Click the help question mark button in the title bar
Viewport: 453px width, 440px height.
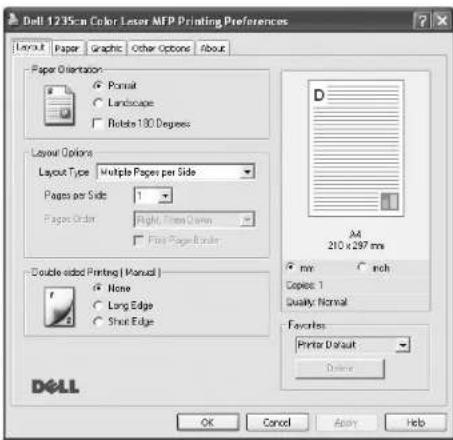[421, 21]
